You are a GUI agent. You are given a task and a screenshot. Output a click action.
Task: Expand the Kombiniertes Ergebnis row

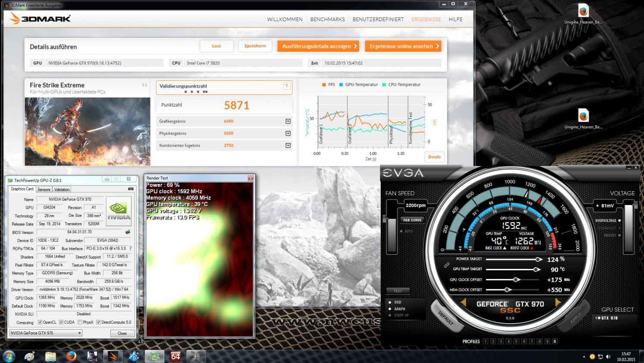pyautogui.click(x=288, y=145)
